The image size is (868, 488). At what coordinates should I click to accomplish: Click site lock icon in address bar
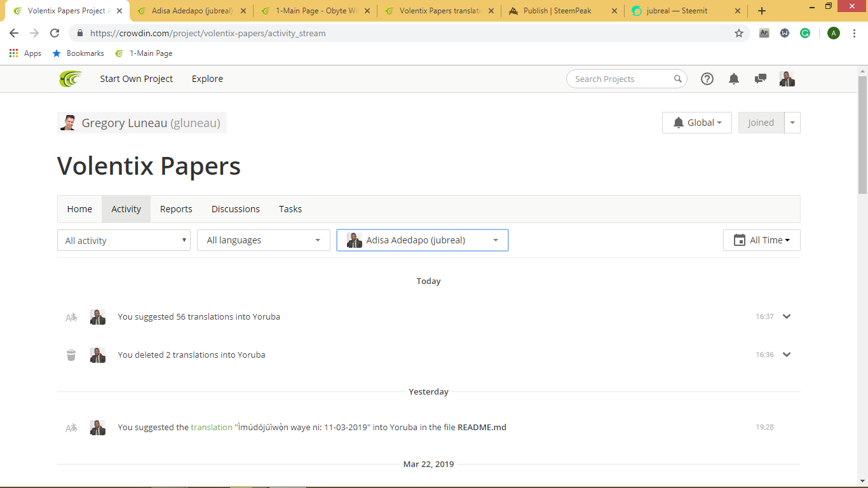pyautogui.click(x=79, y=33)
